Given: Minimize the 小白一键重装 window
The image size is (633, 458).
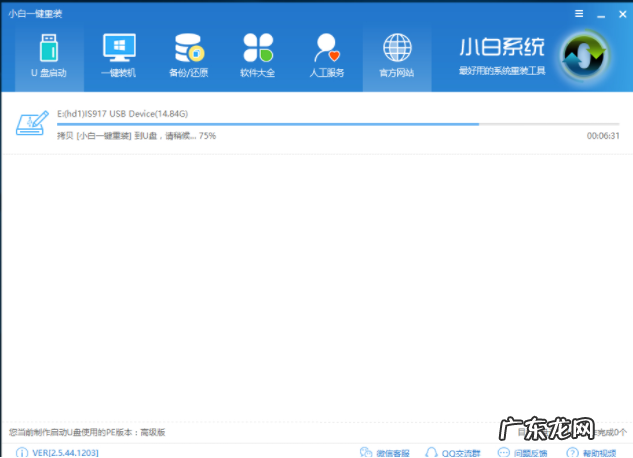Looking at the screenshot, I should coord(601,15).
